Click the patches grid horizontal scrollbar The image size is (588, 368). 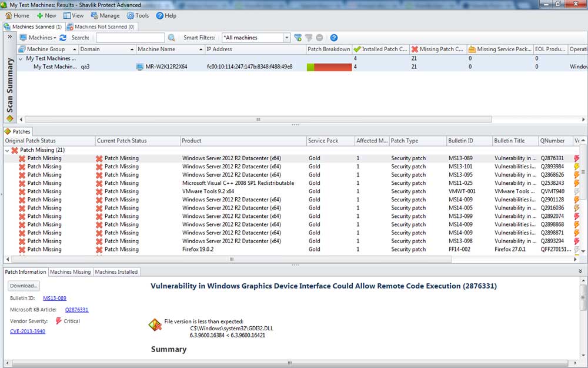tap(232, 259)
